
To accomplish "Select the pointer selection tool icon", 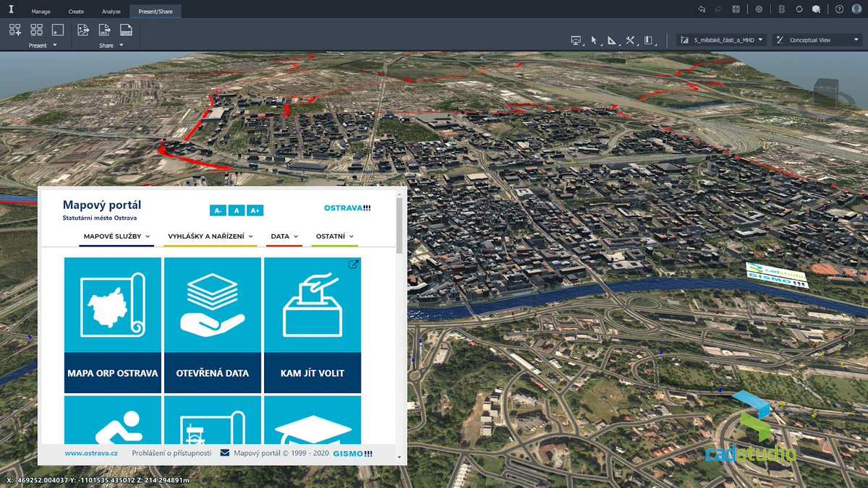I will point(594,40).
